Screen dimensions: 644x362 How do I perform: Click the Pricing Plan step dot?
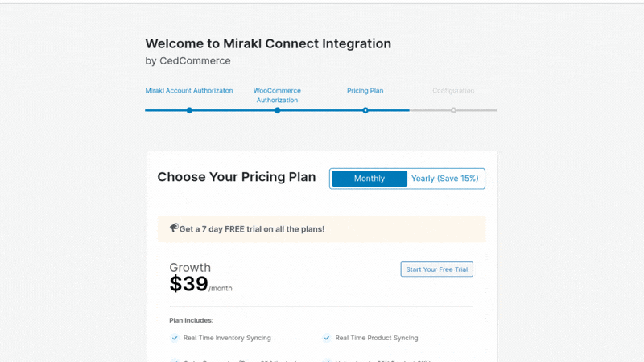[365, 110]
